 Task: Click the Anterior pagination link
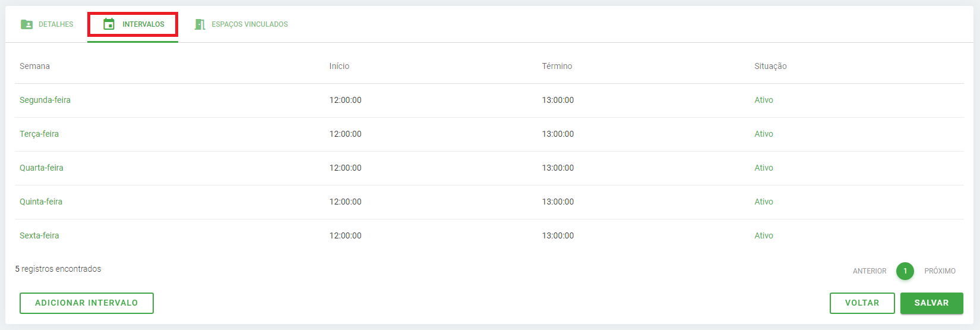coord(870,271)
